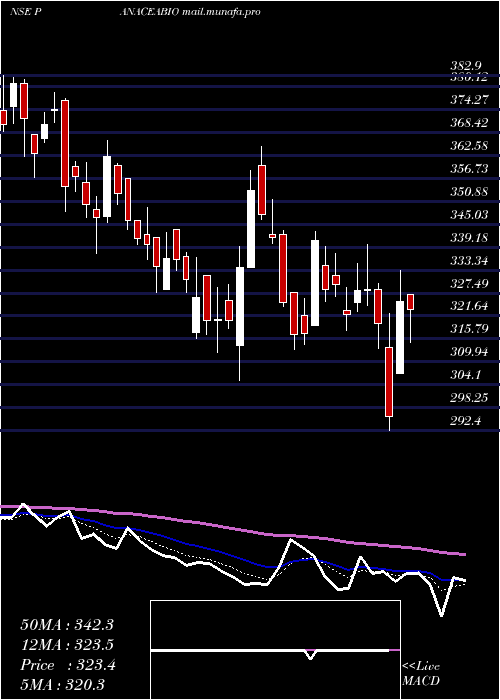The height and width of the screenshot is (700, 500).
Task: Click the last red candlestick on the right
Action: [410, 302]
